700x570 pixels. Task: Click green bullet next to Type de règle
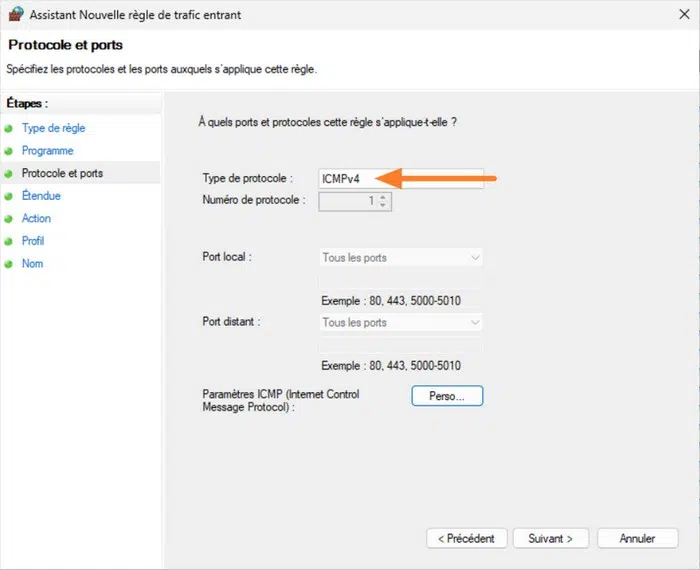pos(10,129)
